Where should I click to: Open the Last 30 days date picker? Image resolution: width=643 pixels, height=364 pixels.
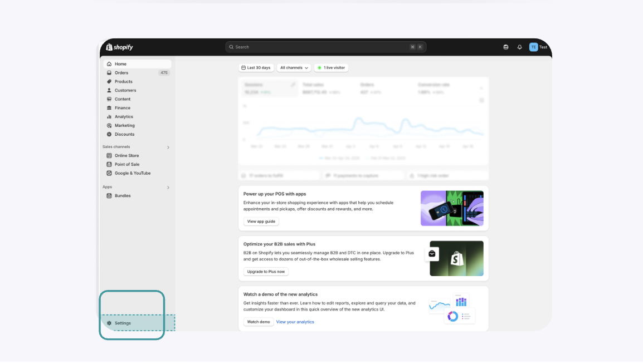coord(256,68)
